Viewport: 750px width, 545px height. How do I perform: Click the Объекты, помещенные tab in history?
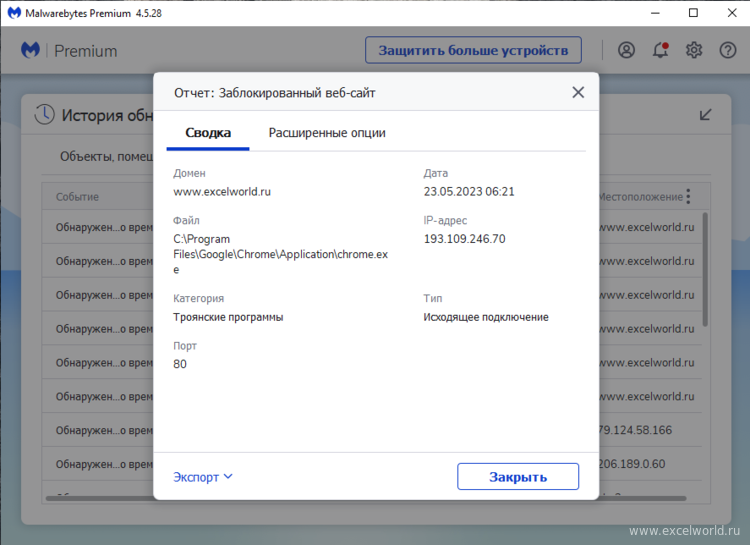pyautogui.click(x=106, y=156)
